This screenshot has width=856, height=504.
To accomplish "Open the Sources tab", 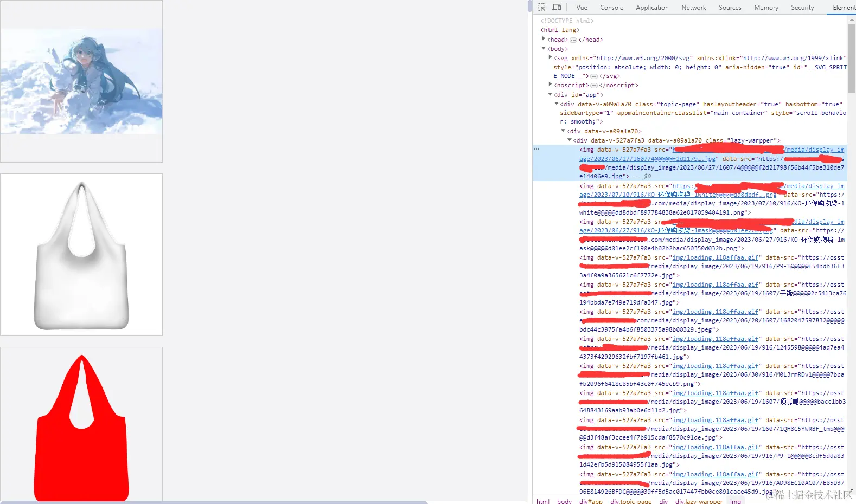I will click(730, 8).
